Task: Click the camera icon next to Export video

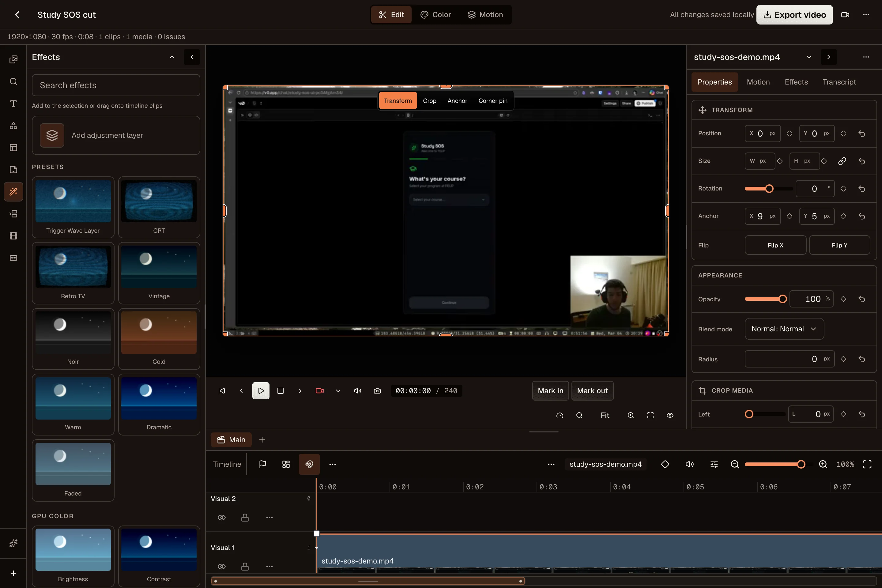Action: tap(845, 15)
